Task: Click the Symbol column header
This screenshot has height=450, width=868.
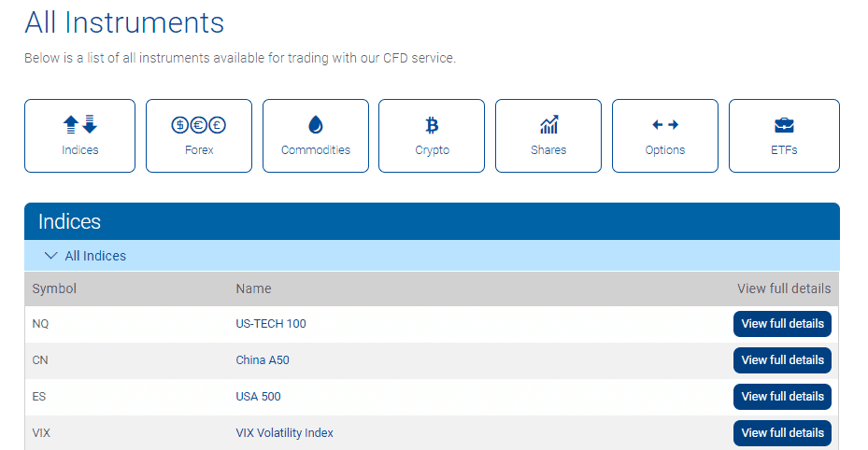Action: 54,288
